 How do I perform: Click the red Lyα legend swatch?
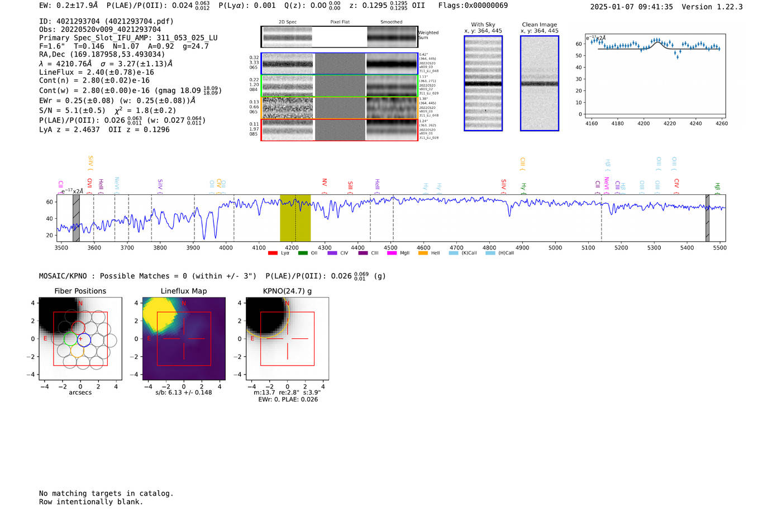273,253
